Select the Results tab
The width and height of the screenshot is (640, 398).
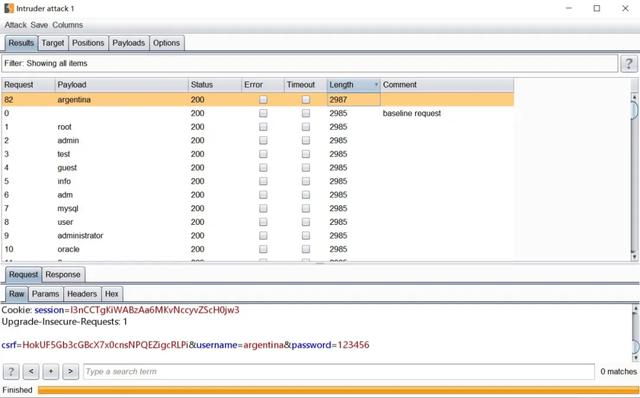[21, 43]
